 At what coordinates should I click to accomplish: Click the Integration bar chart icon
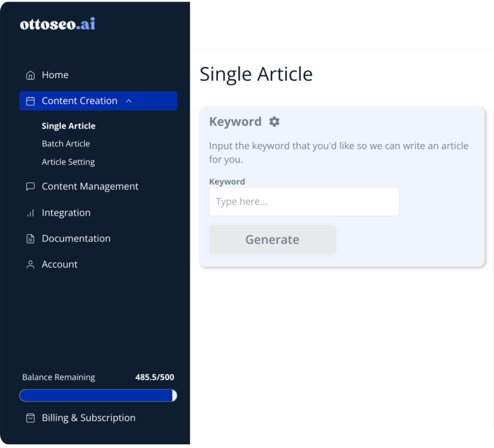point(30,213)
